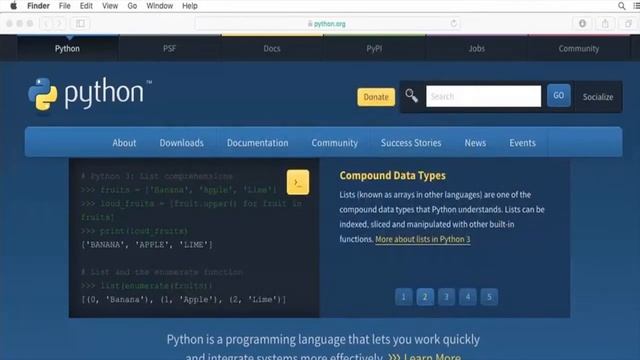This screenshot has width=640, height=360.
Task: Go to slide 2
Action: coord(425,297)
